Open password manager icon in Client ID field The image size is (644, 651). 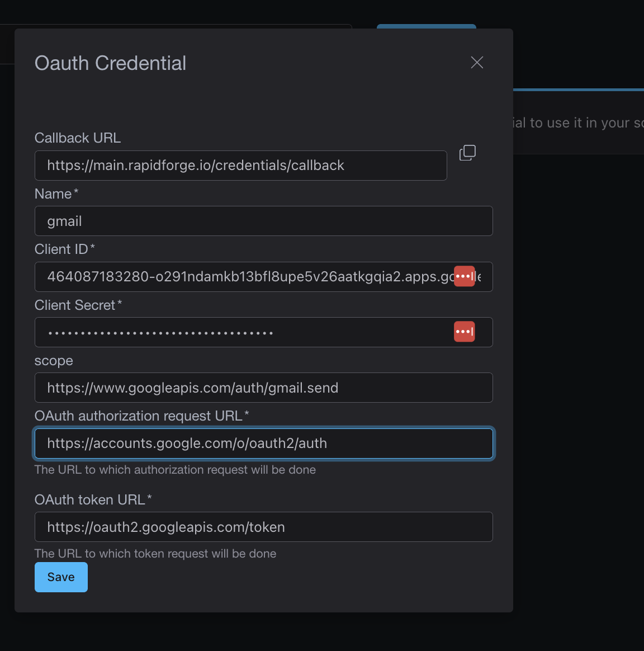[x=464, y=276]
